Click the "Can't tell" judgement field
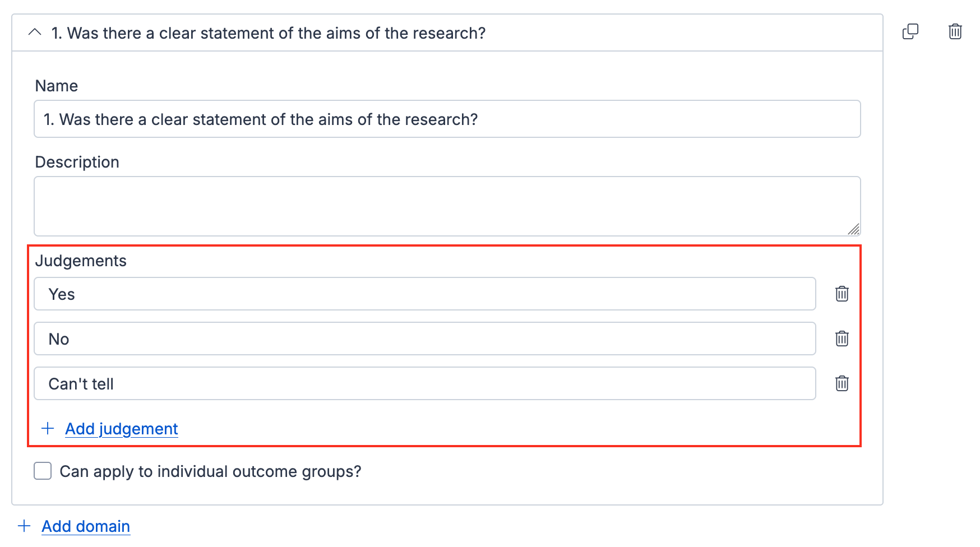This screenshot has width=980, height=547. pyautogui.click(x=424, y=383)
